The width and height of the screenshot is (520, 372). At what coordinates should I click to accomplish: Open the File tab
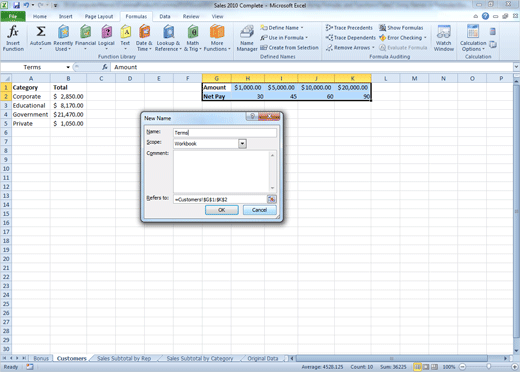(x=13, y=16)
